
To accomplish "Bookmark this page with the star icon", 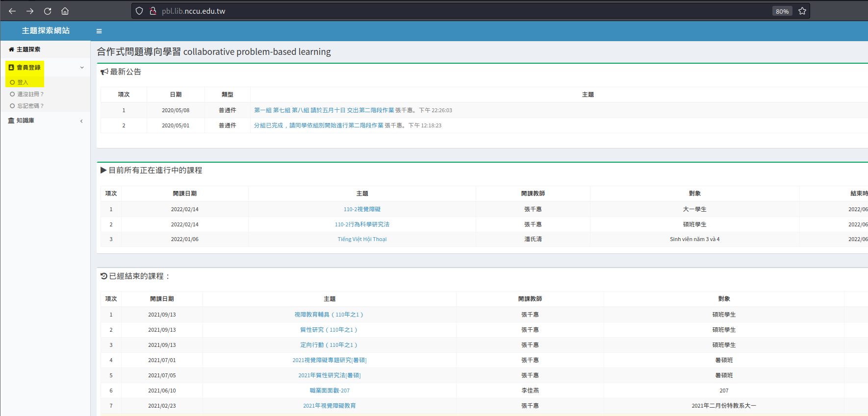I will [x=802, y=11].
